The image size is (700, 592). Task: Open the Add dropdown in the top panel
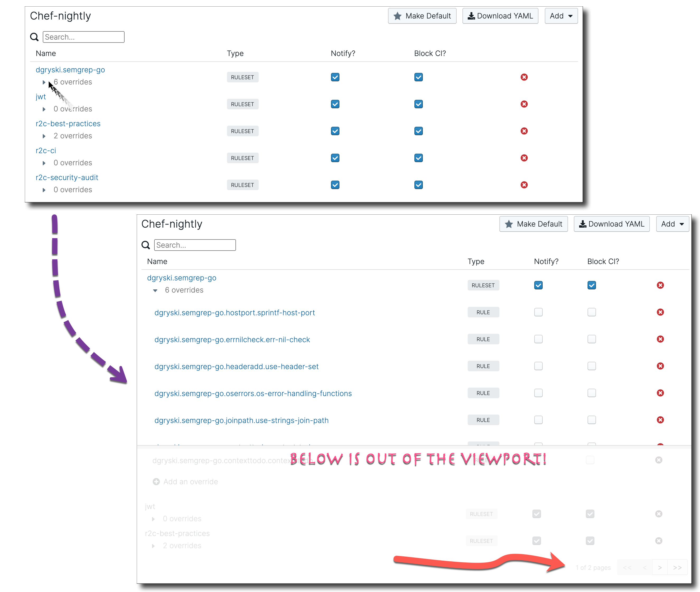[x=561, y=16]
